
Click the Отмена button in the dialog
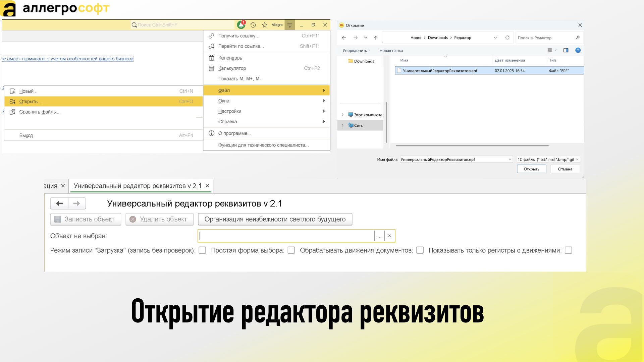click(x=565, y=169)
